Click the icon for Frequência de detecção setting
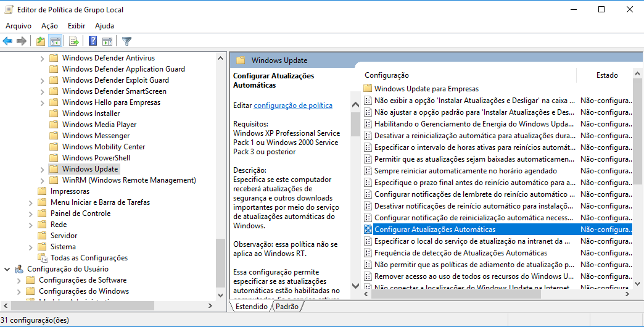Viewport: 644px width, 327px height. 368,252
